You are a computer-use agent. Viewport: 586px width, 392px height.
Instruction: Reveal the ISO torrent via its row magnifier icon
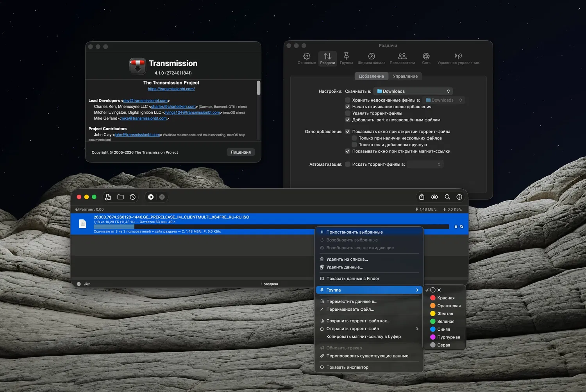coord(461,227)
